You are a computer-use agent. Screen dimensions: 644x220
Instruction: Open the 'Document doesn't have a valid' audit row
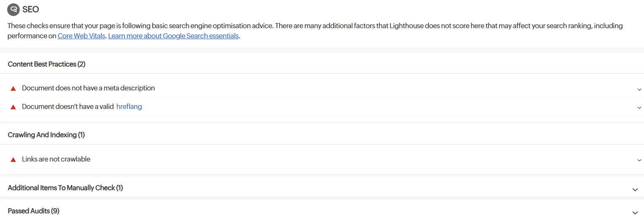68,107
